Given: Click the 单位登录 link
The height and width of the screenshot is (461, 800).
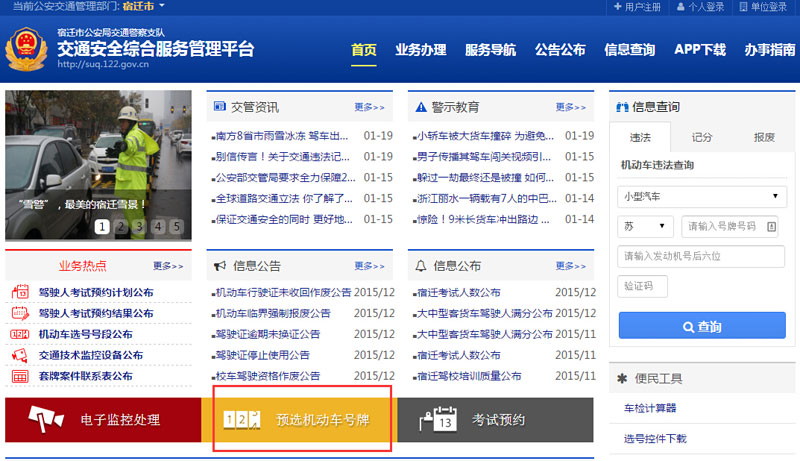Looking at the screenshot, I should click(769, 7).
